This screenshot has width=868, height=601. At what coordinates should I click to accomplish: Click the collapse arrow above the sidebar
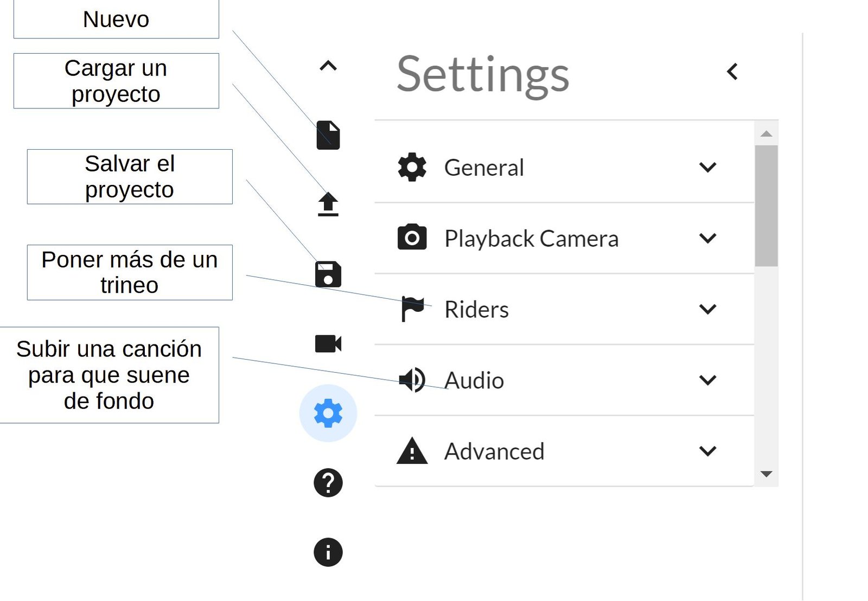(328, 66)
